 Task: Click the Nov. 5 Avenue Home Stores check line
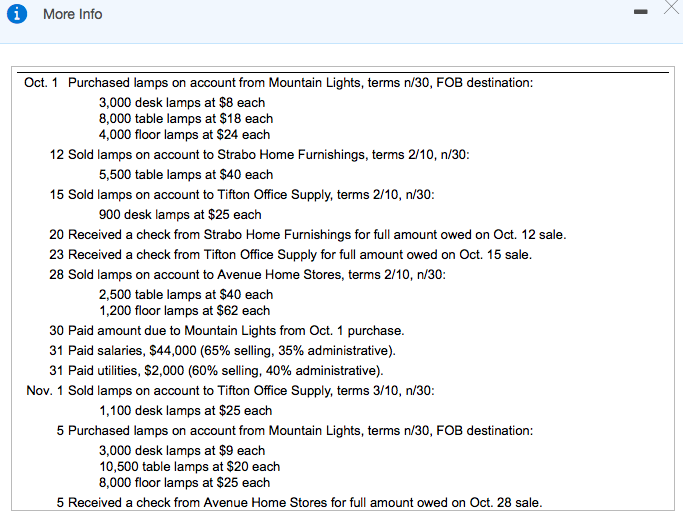point(299,502)
